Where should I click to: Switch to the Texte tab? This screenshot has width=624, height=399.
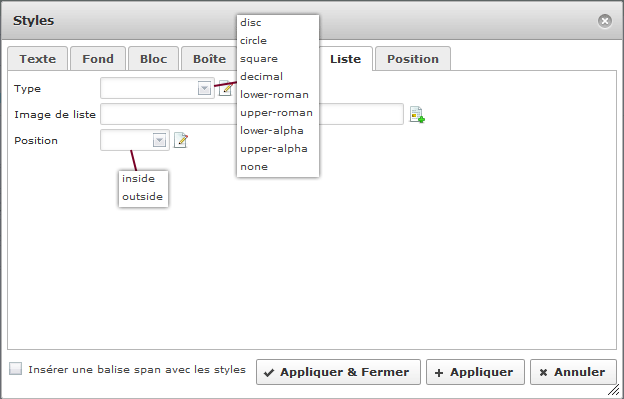37,59
